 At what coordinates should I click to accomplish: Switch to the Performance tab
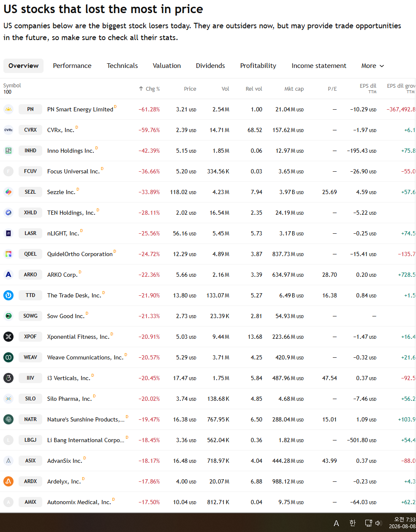(72, 66)
